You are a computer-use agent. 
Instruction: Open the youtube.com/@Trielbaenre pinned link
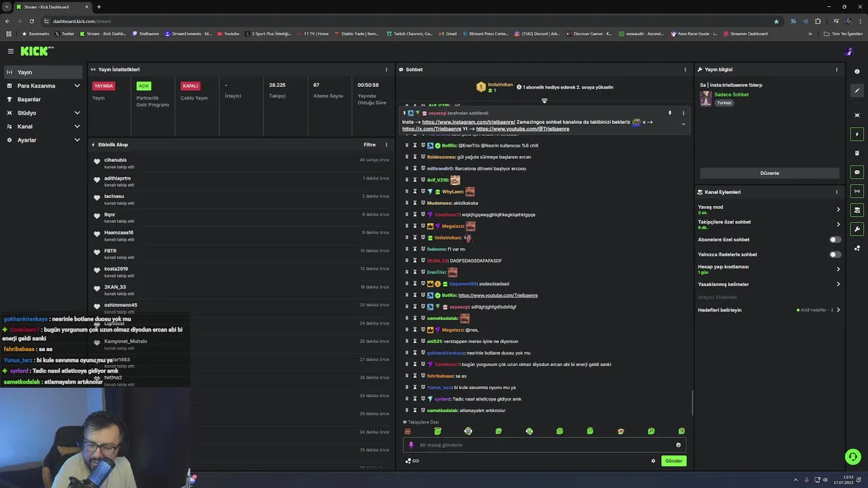click(x=523, y=129)
